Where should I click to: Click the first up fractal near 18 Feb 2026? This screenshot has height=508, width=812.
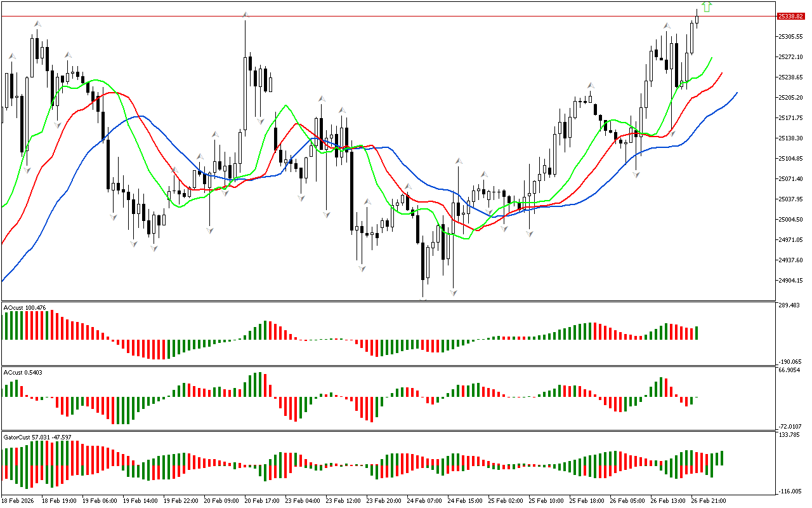pos(11,57)
